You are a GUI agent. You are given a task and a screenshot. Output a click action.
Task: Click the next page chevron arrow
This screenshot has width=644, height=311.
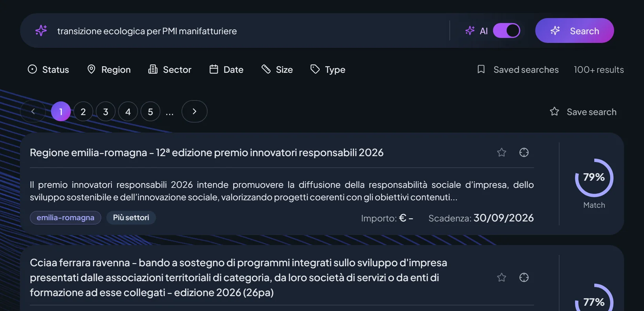pos(194,112)
